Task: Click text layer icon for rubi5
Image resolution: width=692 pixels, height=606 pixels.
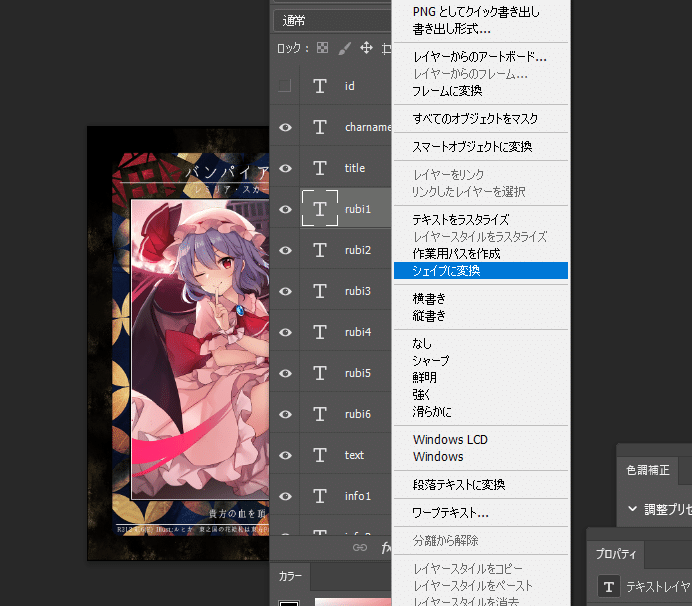Action: pyautogui.click(x=320, y=373)
